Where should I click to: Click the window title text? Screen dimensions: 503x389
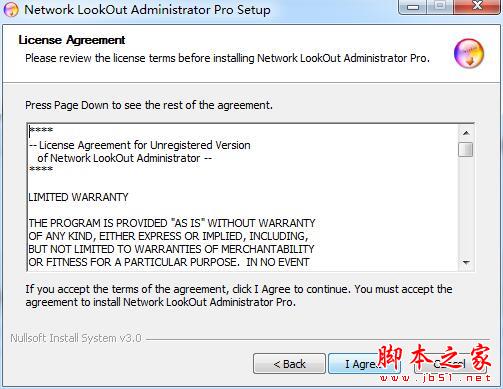click(x=147, y=10)
